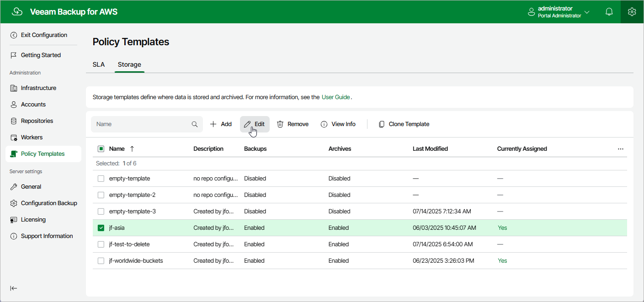
Task: Open the settings gear in the top bar
Action: [632, 11]
